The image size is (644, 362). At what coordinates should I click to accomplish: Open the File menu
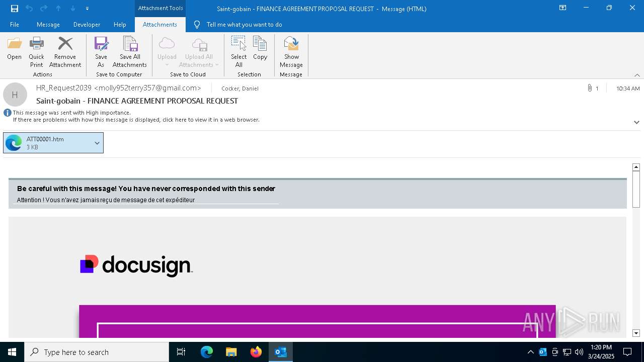[x=15, y=24]
